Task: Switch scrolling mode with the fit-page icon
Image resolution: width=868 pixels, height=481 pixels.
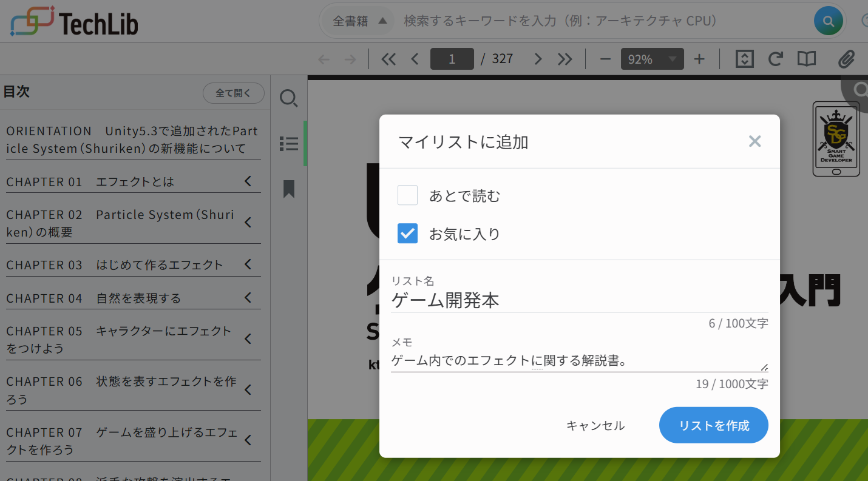Action: coord(744,59)
